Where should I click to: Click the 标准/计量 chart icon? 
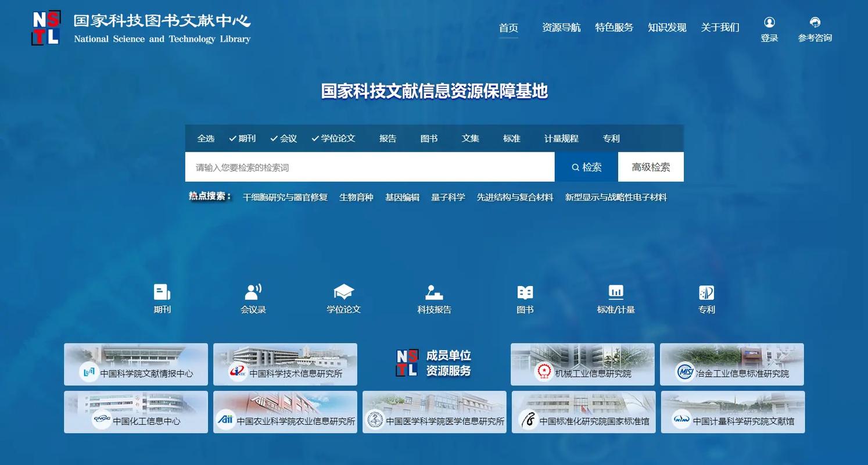click(x=616, y=292)
